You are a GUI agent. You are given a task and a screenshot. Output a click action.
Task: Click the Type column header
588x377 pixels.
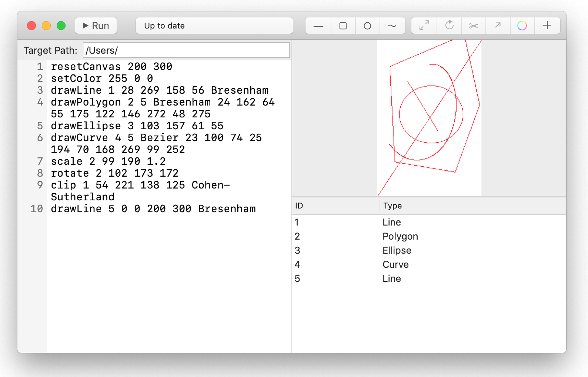(473, 206)
